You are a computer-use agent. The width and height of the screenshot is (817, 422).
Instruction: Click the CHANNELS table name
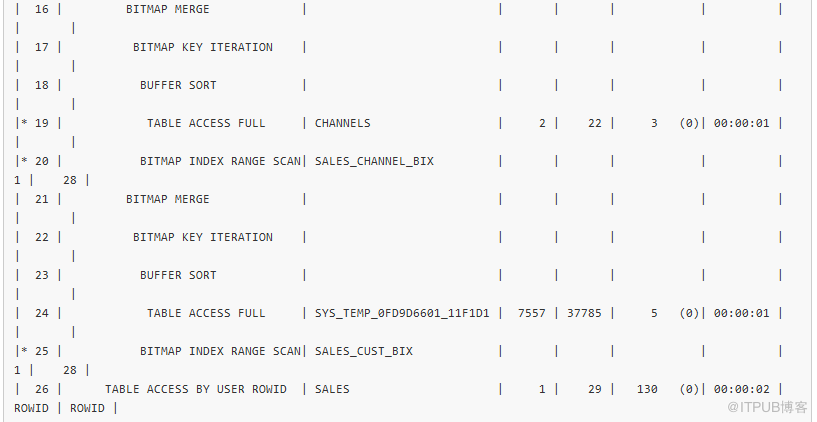pyautogui.click(x=342, y=123)
